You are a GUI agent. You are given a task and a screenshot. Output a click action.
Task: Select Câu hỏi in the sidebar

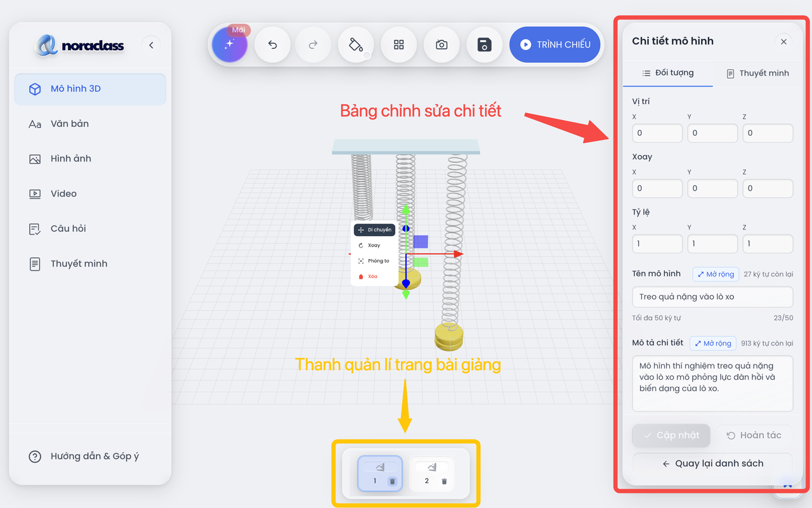90,229
